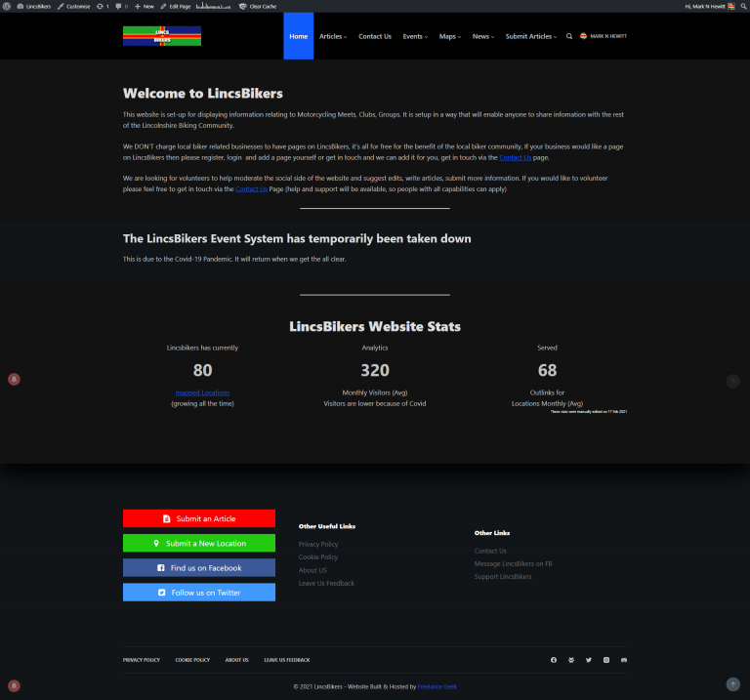
Task: Open the Customise option in admin bar
Action: [73, 6]
